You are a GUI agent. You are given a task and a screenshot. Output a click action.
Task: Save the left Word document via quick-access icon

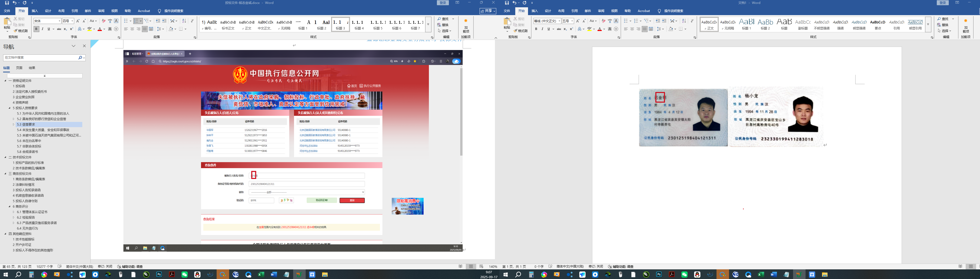pyautogui.click(x=7, y=3)
